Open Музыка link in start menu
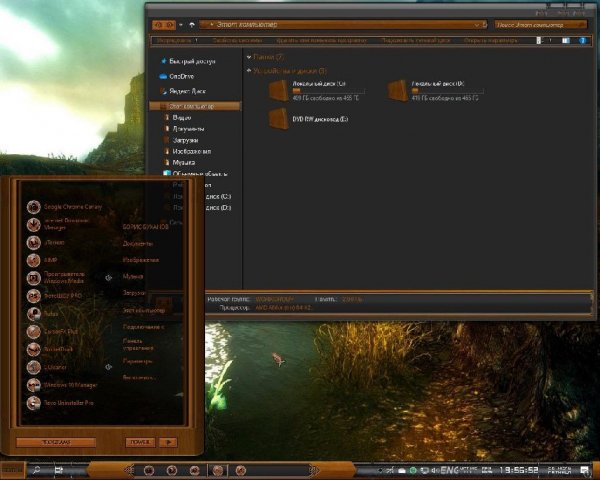 coord(133,277)
